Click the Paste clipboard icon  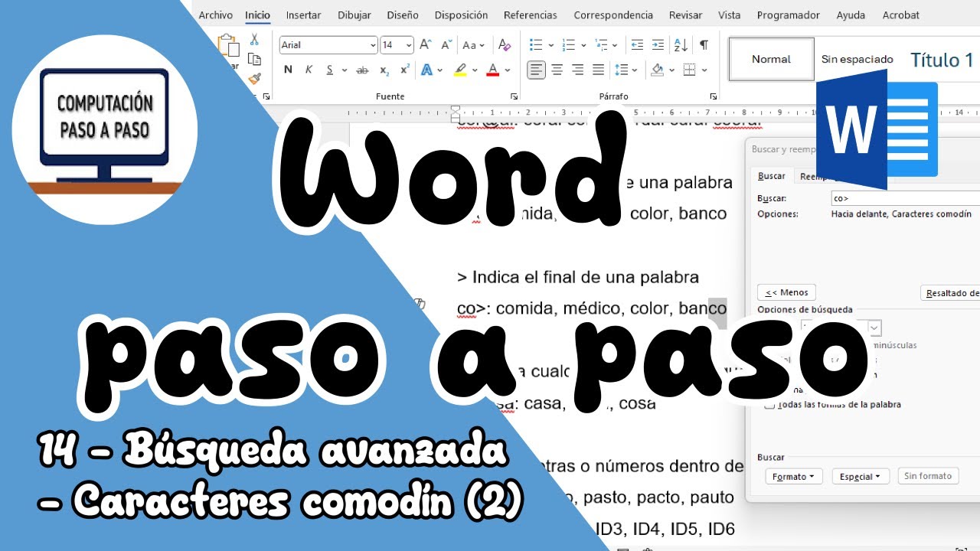click(228, 46)
